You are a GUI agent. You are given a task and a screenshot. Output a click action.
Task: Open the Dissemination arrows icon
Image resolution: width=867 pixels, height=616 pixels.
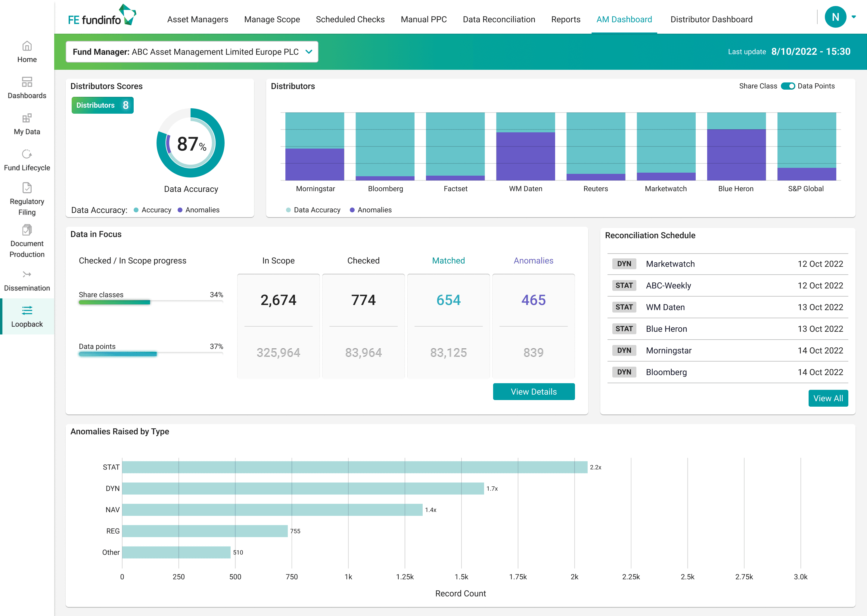point(26,275)
